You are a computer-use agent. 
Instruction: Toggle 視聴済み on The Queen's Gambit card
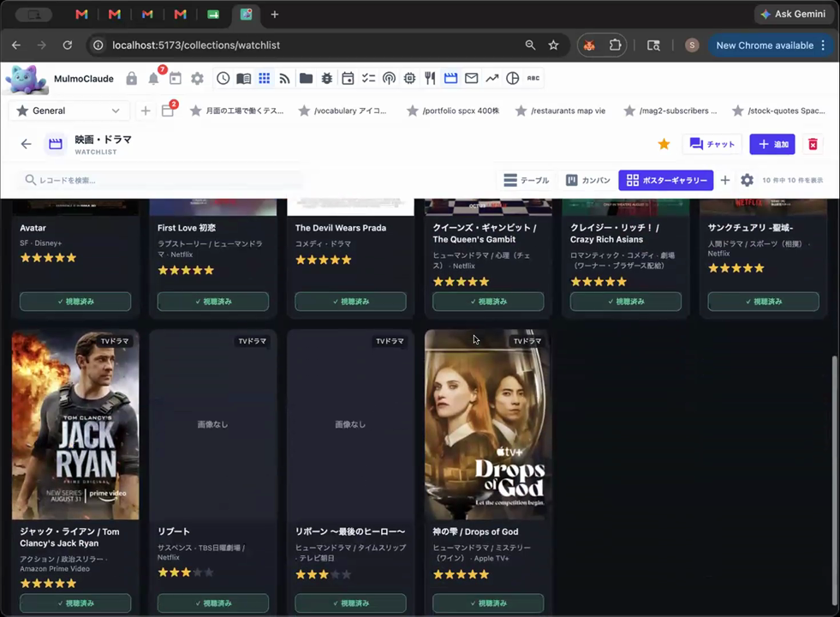(488, 302)
